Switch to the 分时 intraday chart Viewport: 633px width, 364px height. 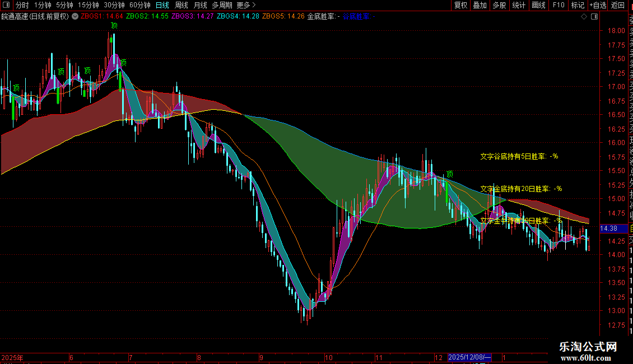[x=22, y=5]
